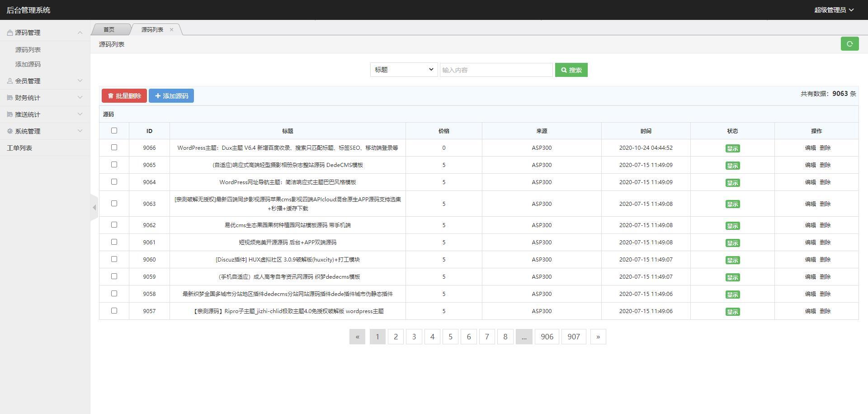Screen dimensions: 868x414
Task: Check the checkbox for row ID 9066
Action: [114, 148]
